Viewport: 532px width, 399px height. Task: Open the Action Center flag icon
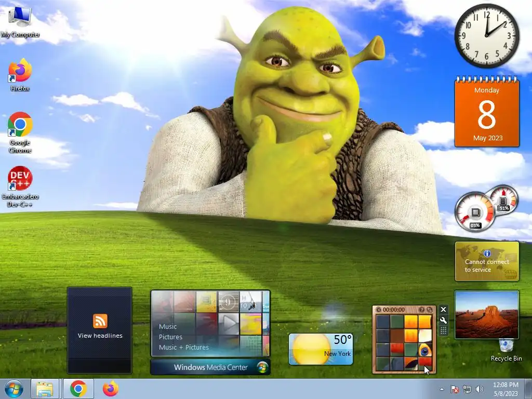tap(454, 389)
